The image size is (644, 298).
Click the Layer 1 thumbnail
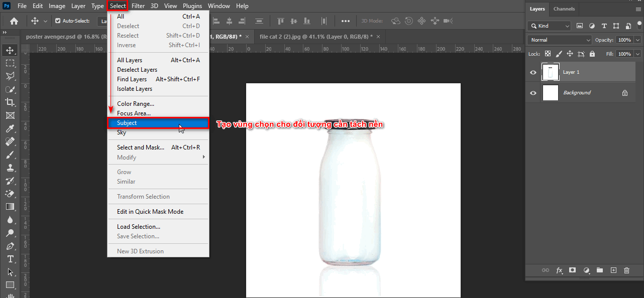pos(551,72)
